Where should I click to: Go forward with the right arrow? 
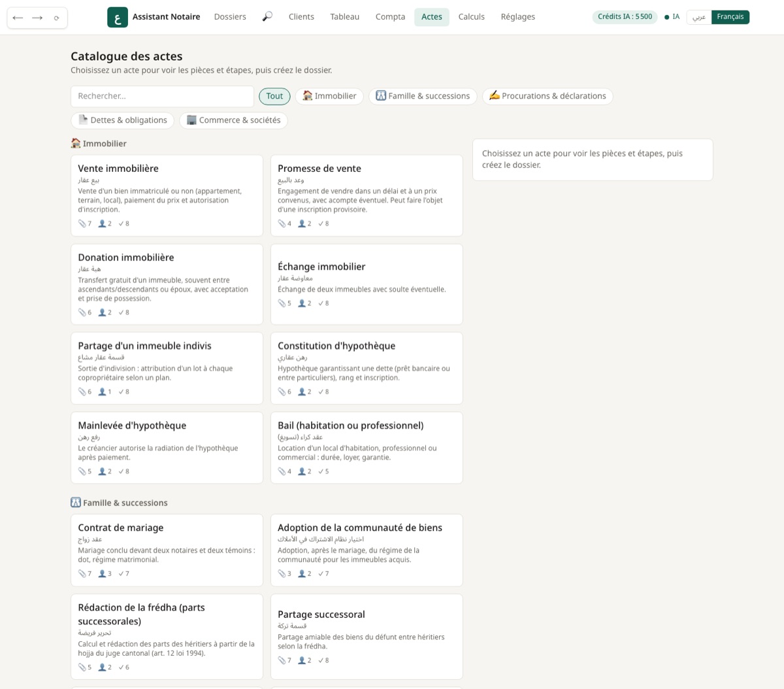(37, 18)
